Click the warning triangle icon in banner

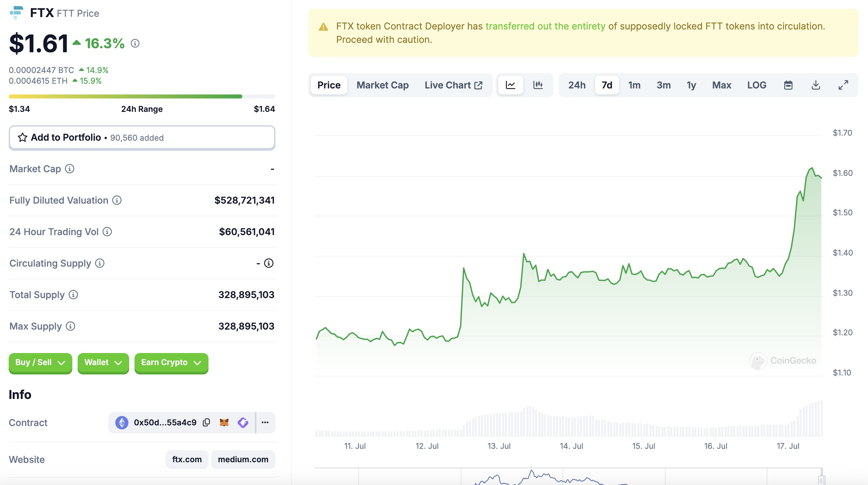[324, 27]
